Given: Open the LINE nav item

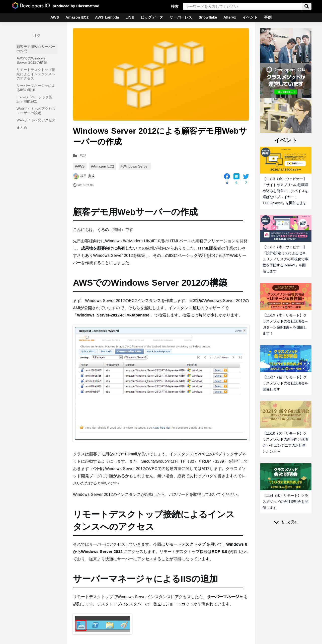Looking at the screenshot, I should tap(130, 17).
